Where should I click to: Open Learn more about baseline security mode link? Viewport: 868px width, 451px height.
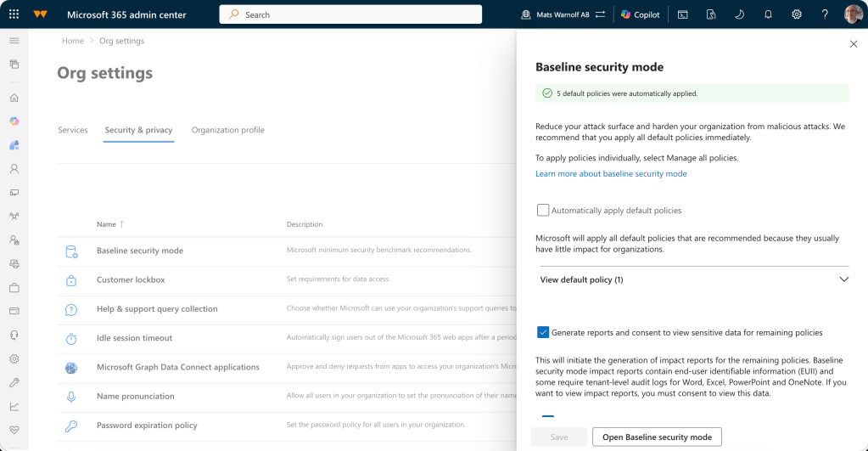pos(611,173)
